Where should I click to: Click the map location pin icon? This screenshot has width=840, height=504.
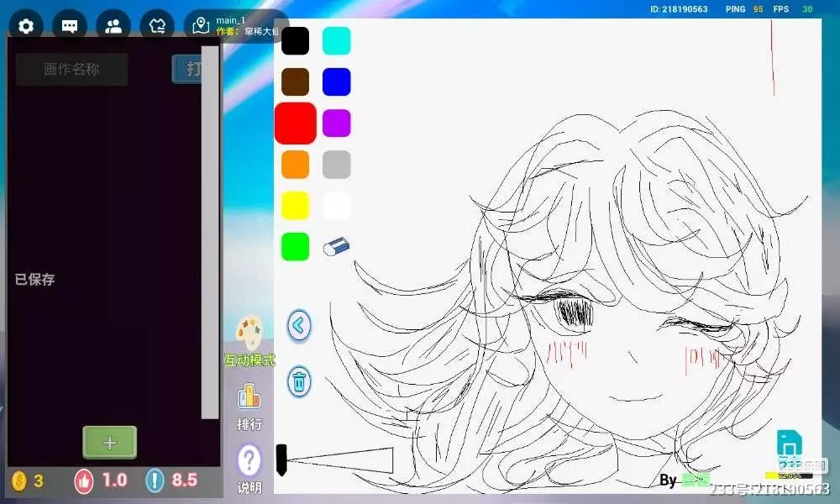(x=201, y=26)
